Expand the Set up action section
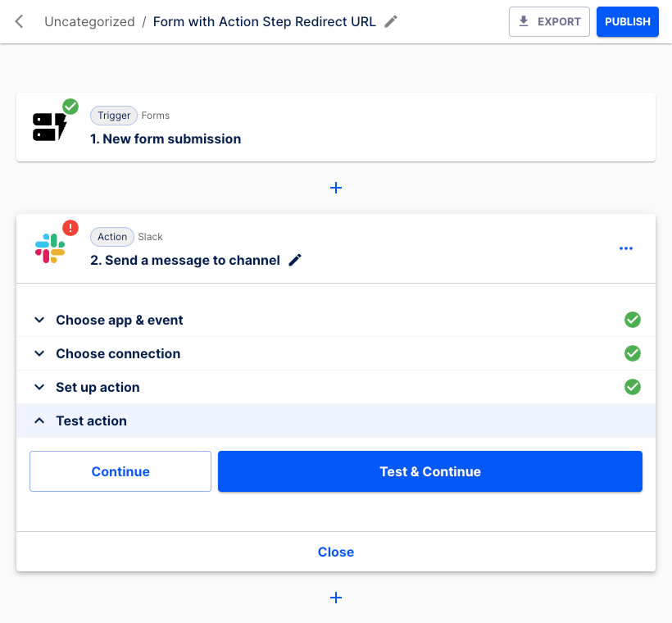Screen dimensions: 672x623 click(x=98, y=387)
